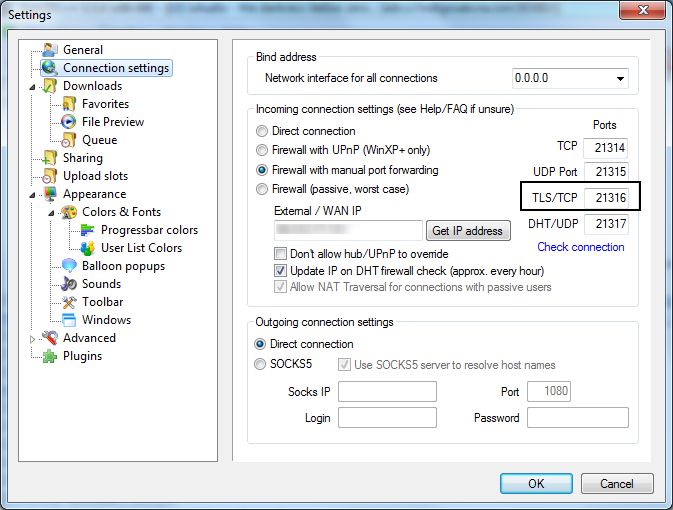Click the Favorites star folder icon
Screen dimensions: 673x510
pyautogui.click(x=69, y=104)
